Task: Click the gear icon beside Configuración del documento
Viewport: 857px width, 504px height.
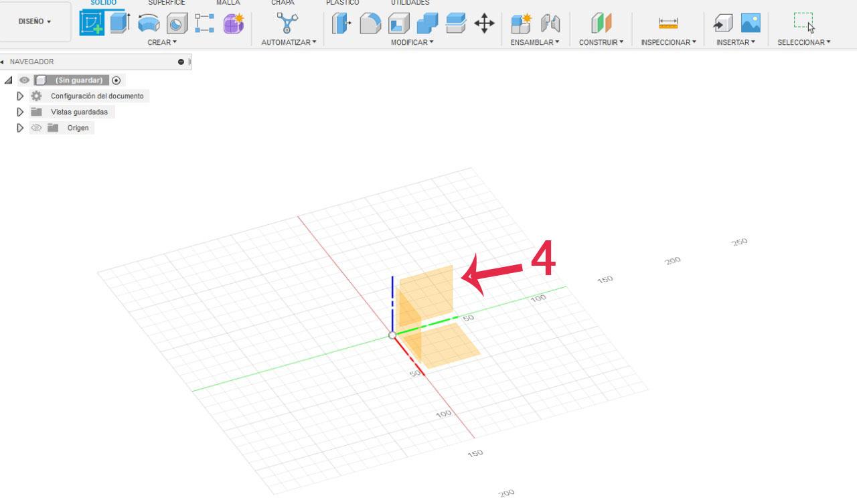Action: click(x=36, y=96)
